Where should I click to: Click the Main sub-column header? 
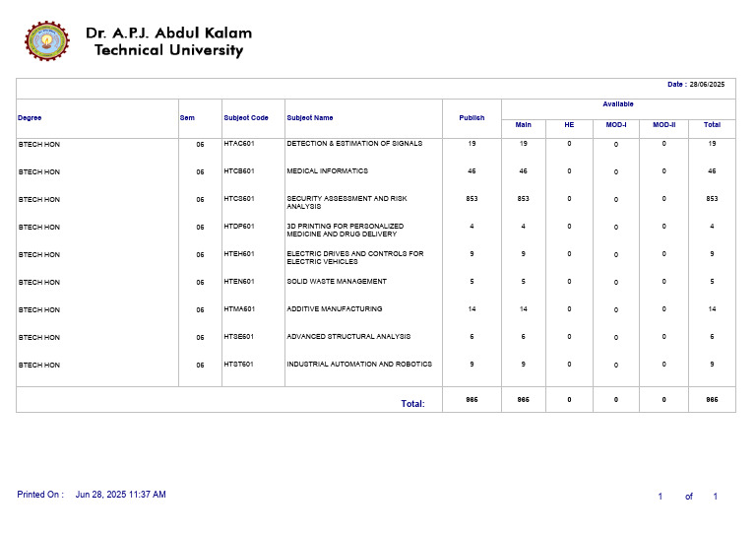(523, 125)
